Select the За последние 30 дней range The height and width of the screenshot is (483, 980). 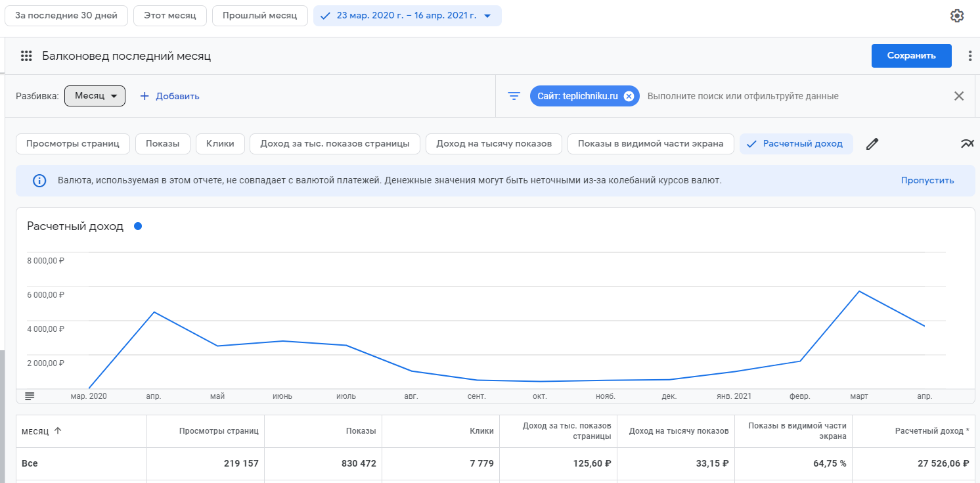[x=66, y=16]
